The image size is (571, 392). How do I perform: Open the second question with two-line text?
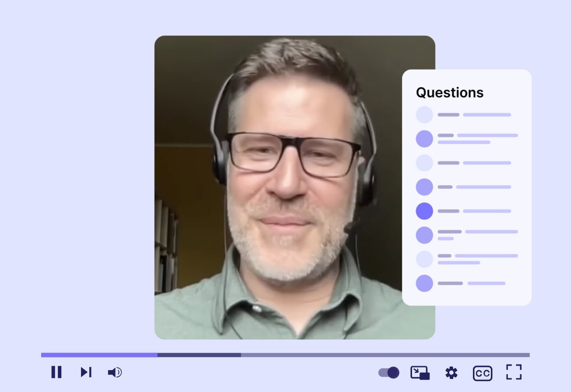click(x=477, y=139)
